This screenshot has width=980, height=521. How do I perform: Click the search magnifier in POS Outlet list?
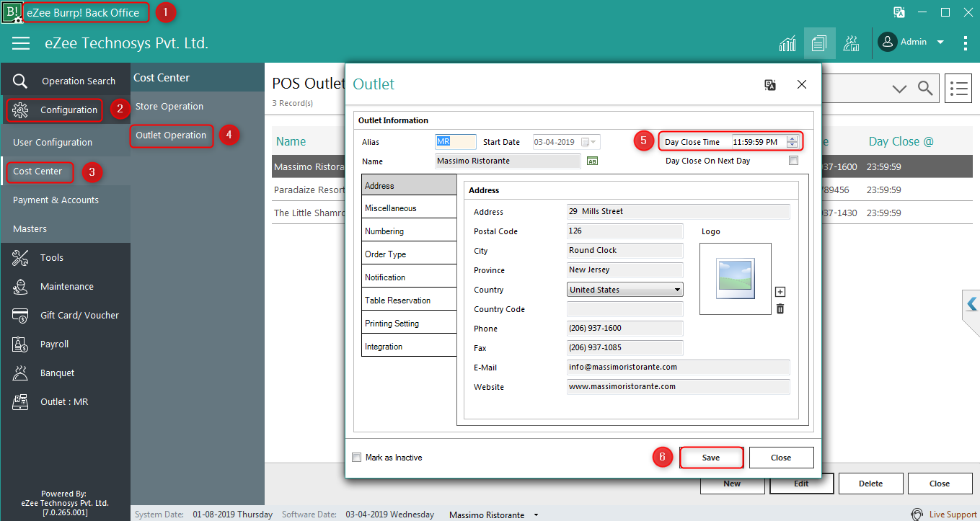click(925, 88)
